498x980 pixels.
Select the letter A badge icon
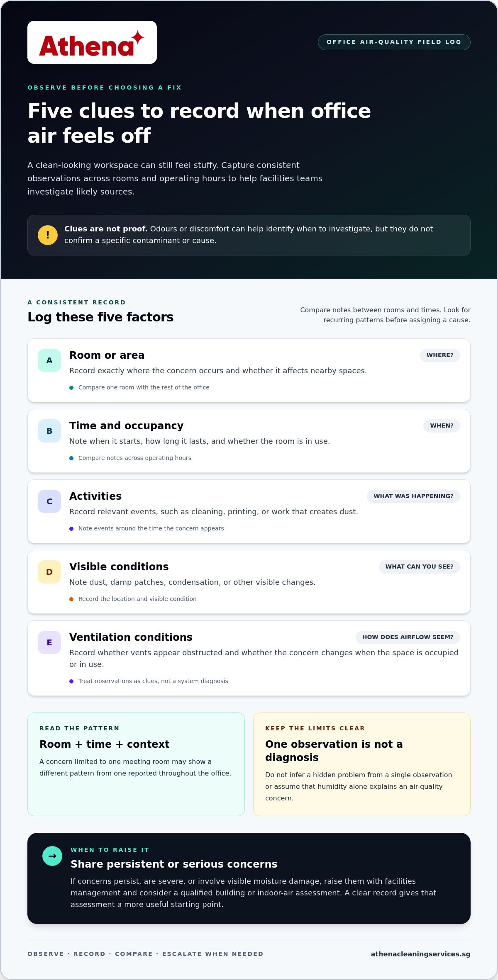49,360
